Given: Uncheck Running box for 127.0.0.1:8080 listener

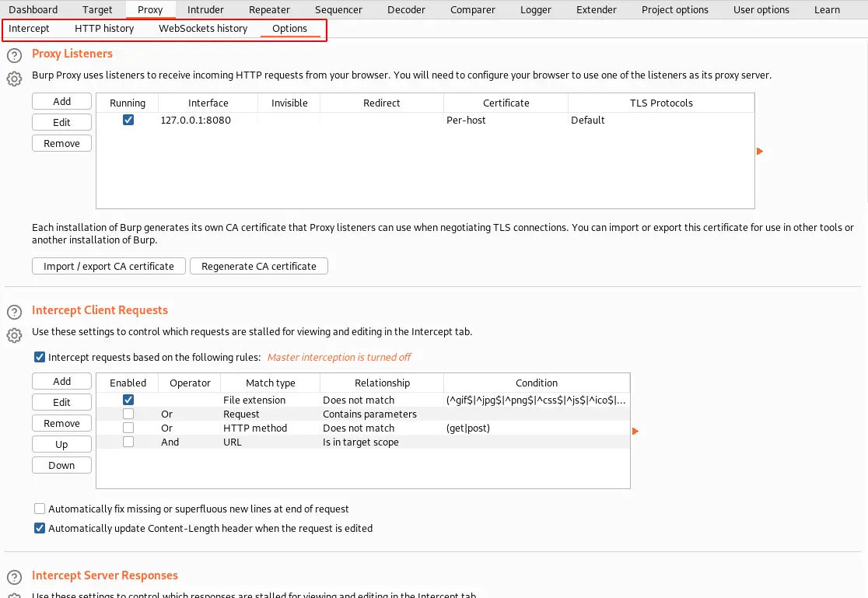Looking at the screenshot, I should [x=128, y=121].
